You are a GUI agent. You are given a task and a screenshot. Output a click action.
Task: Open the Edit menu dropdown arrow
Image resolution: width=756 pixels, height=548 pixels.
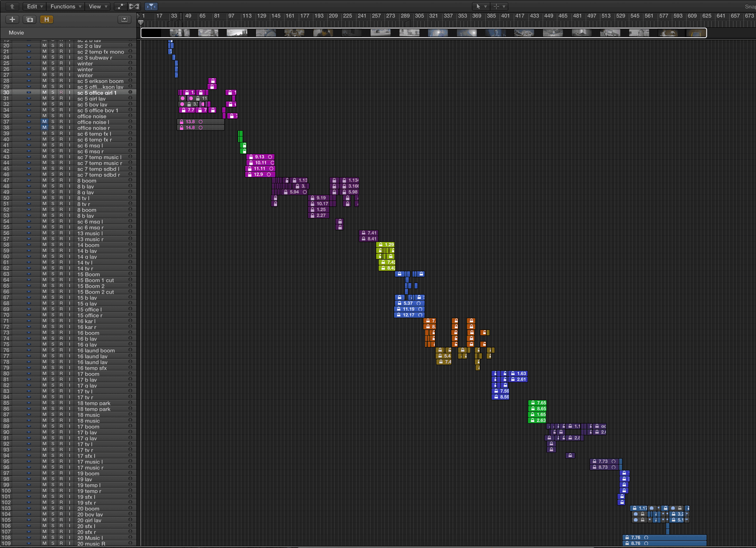pos(42,7)
